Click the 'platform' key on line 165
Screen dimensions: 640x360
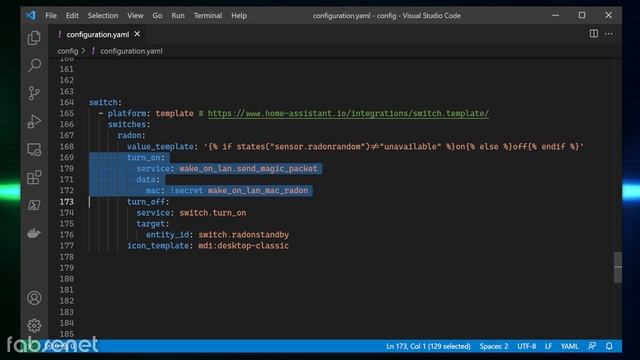tap(127, 113)
